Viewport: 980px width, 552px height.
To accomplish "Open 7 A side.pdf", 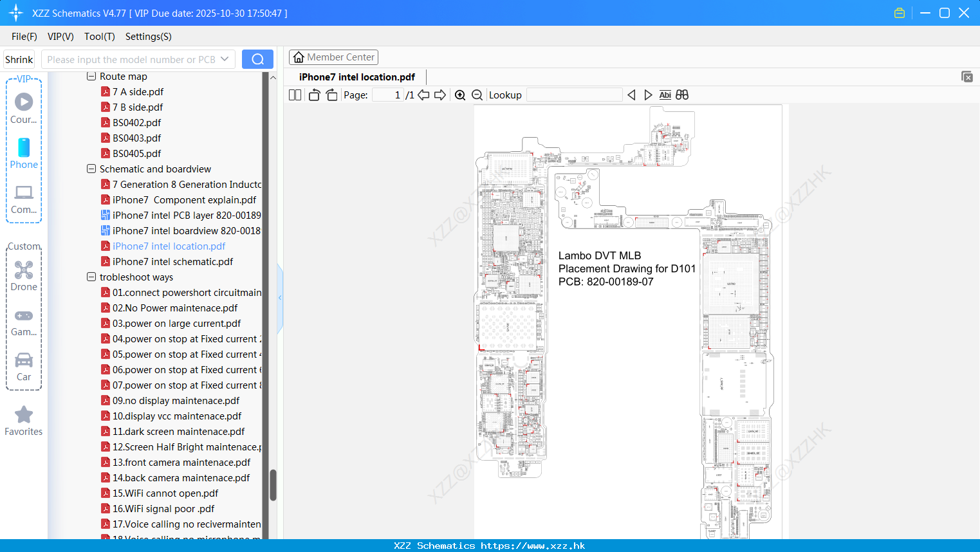I will 132,92.
